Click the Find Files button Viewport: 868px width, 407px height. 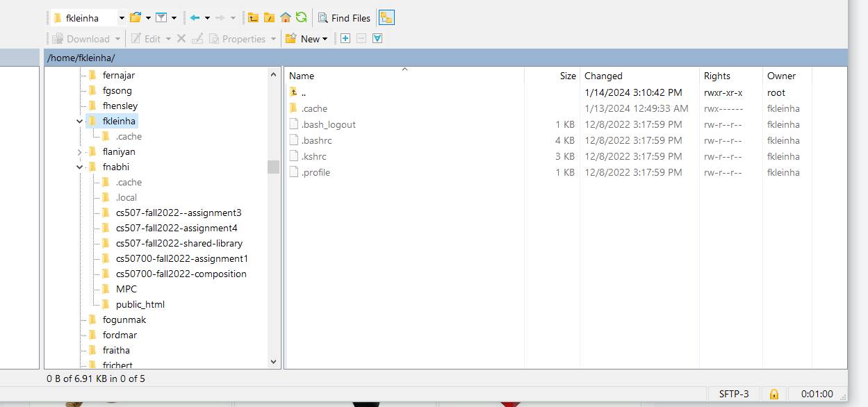point(344,17)
